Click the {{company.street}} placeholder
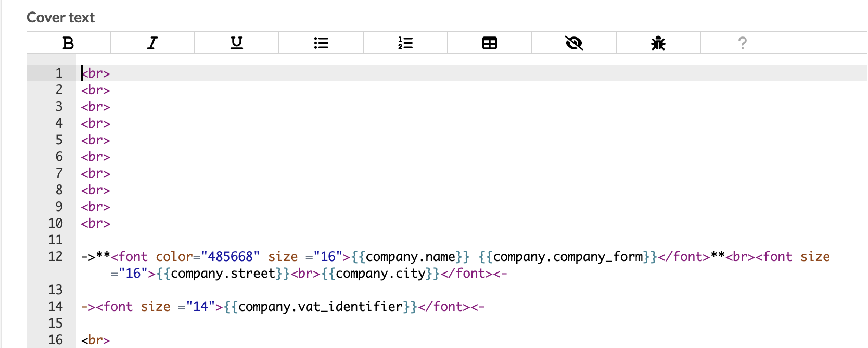The image size is (868, 348). pos(223,274)
